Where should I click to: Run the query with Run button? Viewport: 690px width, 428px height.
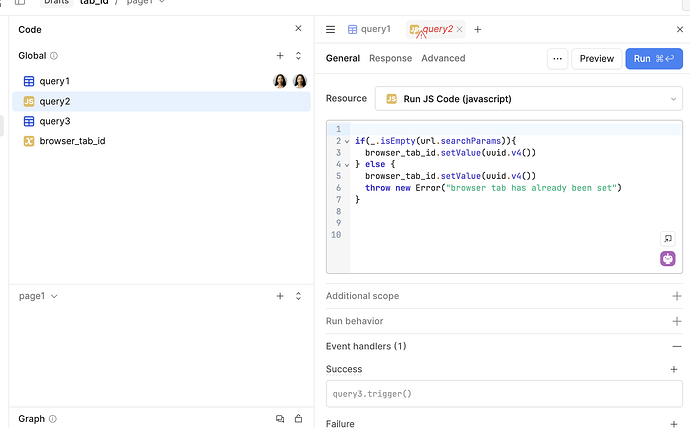click(x=654, y=59)
